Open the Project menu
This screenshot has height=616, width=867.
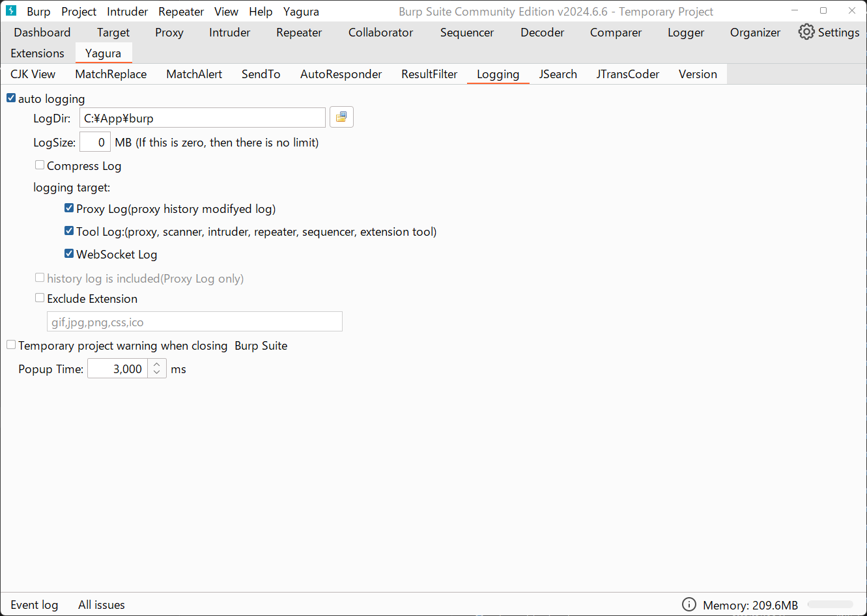coord(79,12)
